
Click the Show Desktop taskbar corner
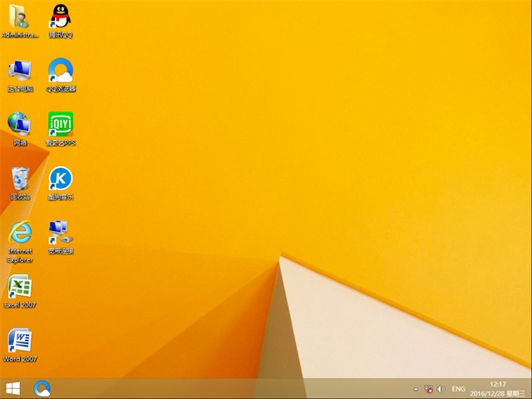click(x=530, y=388)
